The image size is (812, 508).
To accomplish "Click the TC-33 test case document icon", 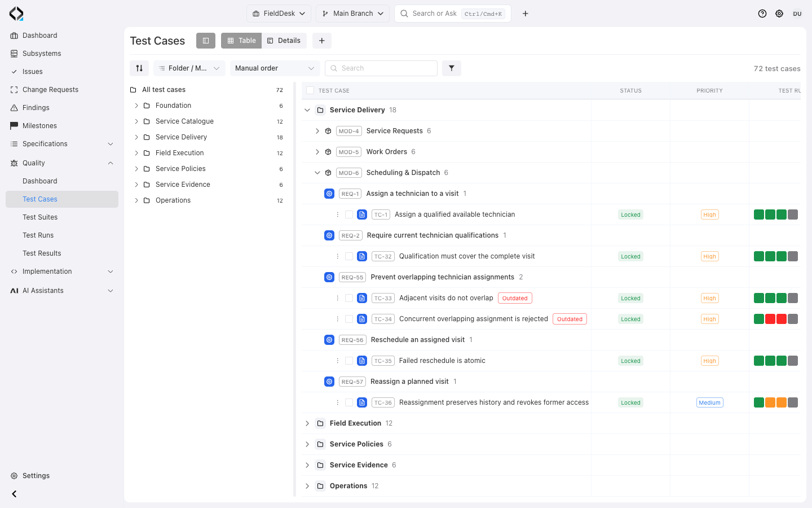I will [362, 298].
